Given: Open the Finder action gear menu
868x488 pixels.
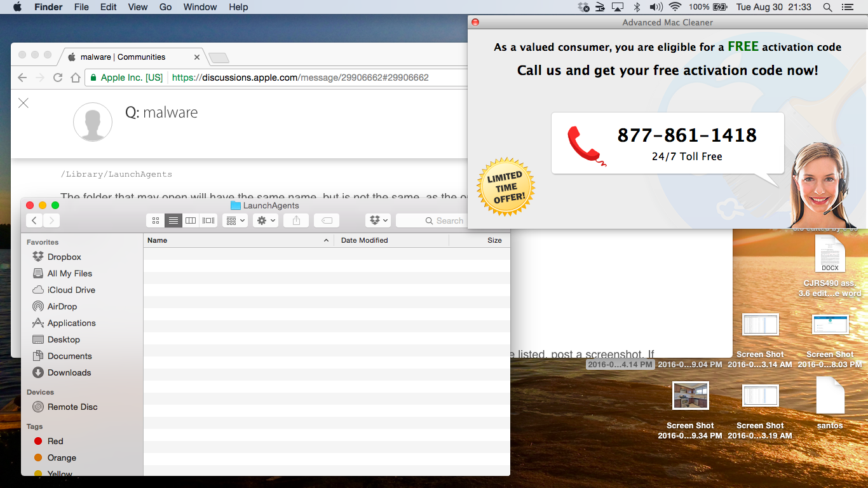Looking at the screenshot, I should pyautogui.click(x=265, y=220).
